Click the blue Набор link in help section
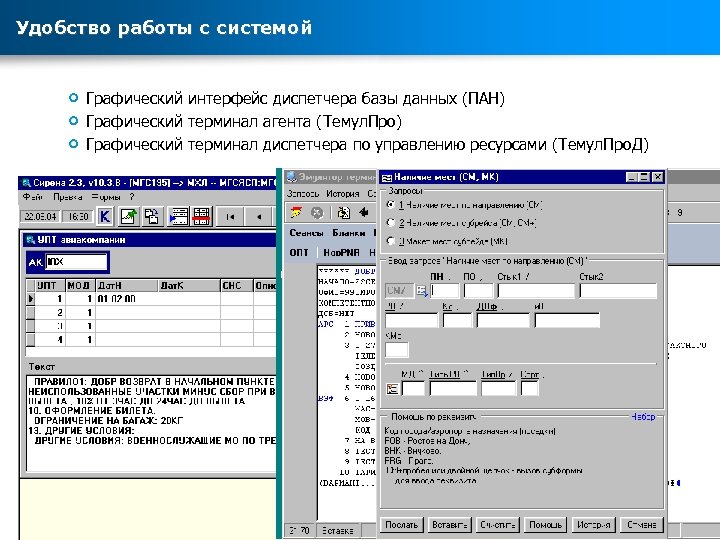Viewport: 720px width, 540px height. click(643, 416)
